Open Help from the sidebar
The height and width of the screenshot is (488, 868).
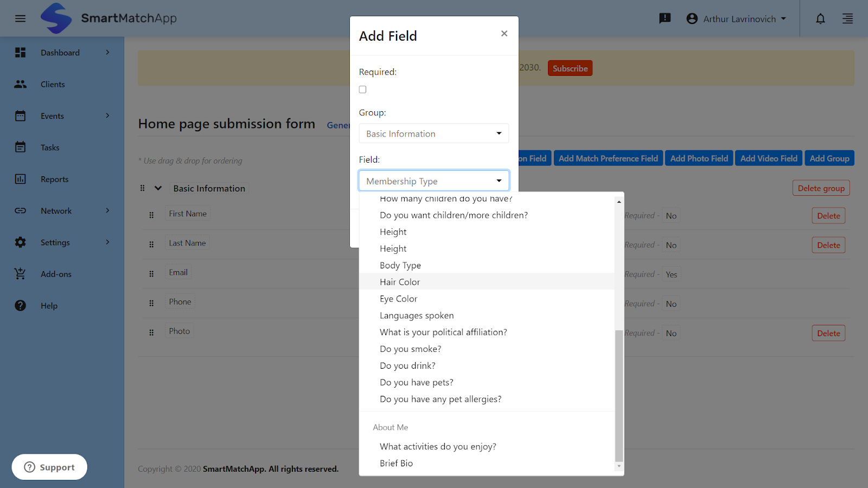(x=49, y=305)
